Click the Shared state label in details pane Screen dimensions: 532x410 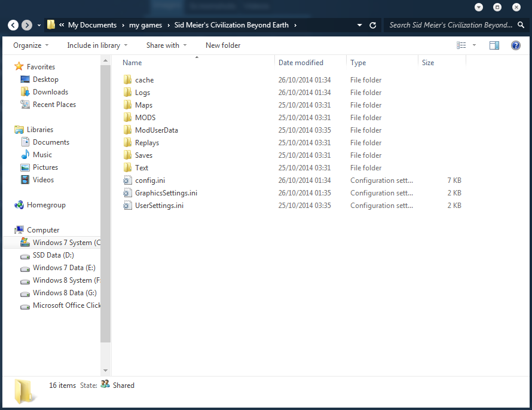click(x=124, y=385)
